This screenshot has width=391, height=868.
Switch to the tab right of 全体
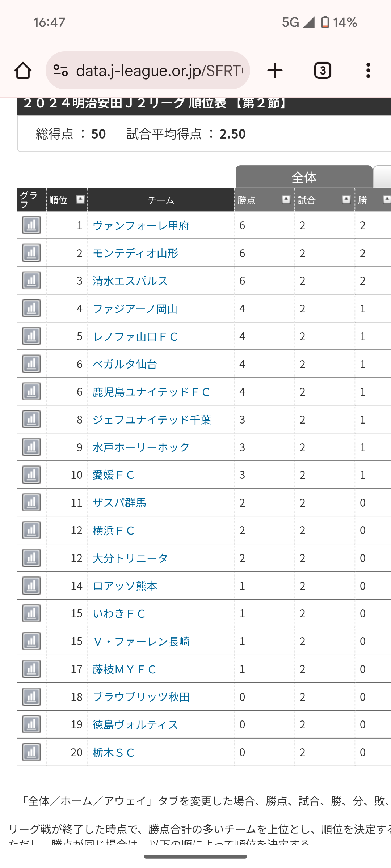point(382,177)
